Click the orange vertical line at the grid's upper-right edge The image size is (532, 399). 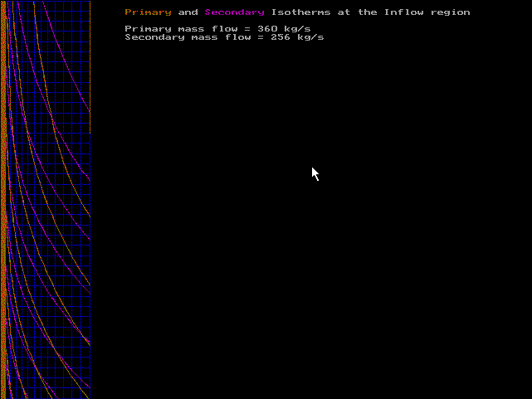coord(90,66)
